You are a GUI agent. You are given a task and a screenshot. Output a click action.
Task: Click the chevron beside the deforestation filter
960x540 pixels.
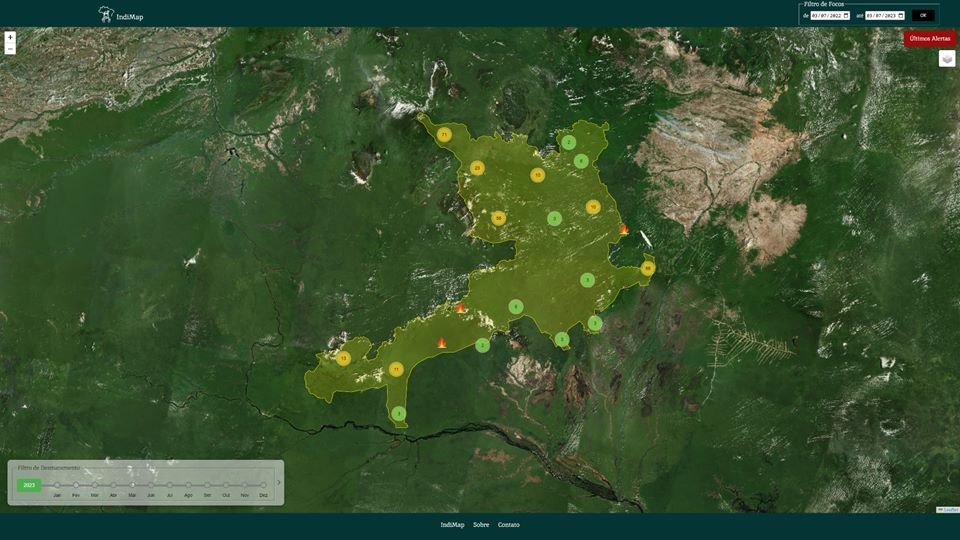[279, 483]
